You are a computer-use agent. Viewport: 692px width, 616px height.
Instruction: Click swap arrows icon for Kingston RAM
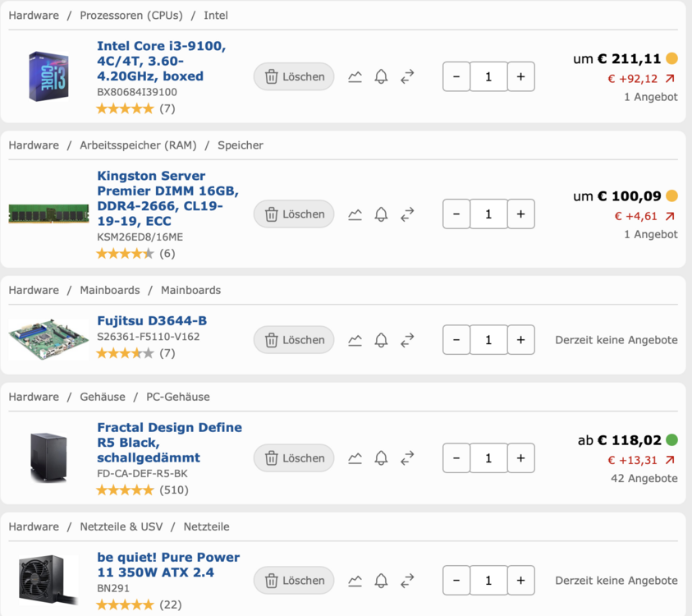pyautogui.click(x=407, y=214)
